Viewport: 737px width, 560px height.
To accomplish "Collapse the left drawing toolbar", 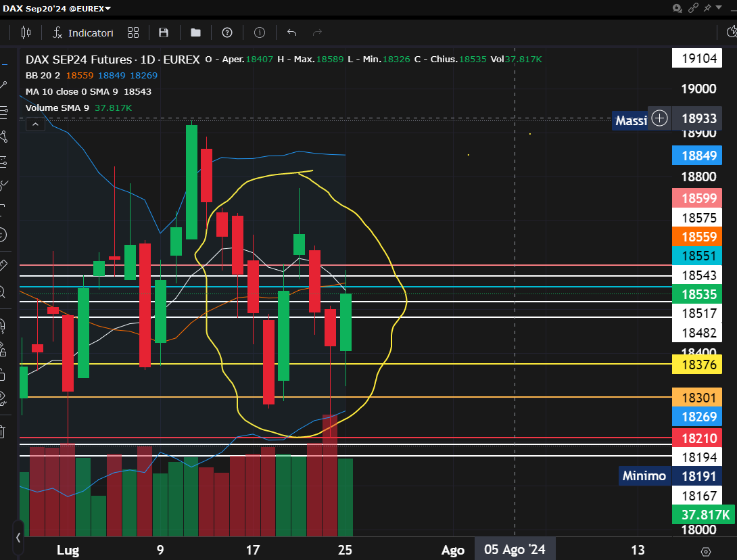I will tap(18, 538).
